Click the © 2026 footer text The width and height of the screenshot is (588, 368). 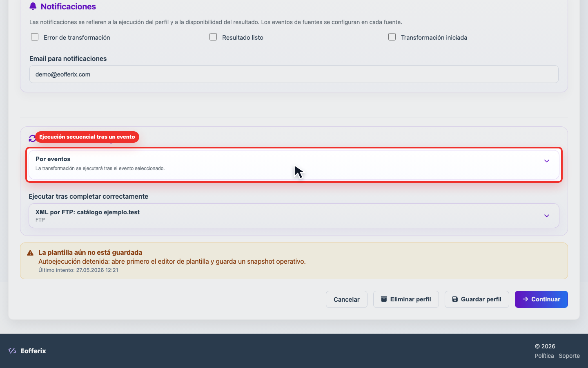(545, 346)
